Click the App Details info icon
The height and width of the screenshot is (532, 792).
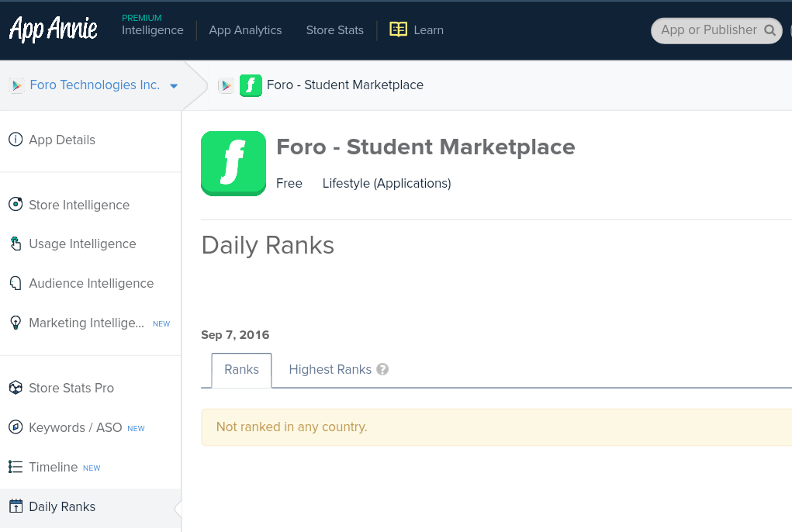coord(15,140)
